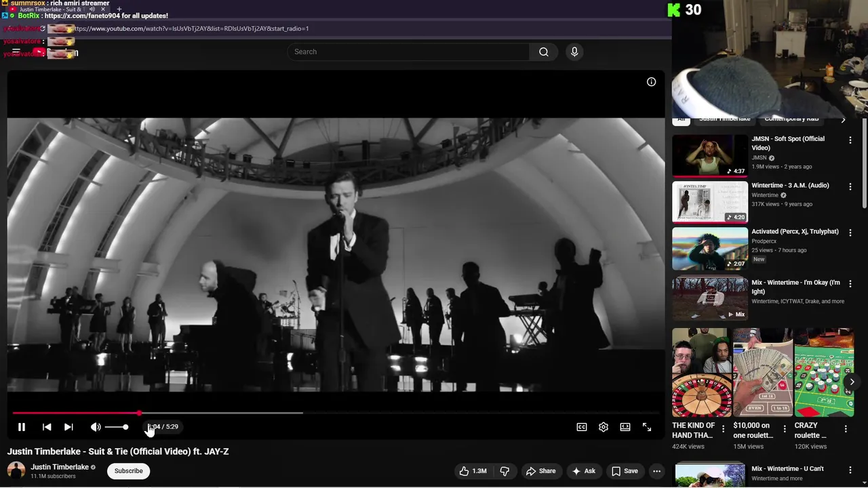Open options for THE KIND OF HAND short
The width and height of the screenshot is (868, 488).
click(x=724, y=429)
